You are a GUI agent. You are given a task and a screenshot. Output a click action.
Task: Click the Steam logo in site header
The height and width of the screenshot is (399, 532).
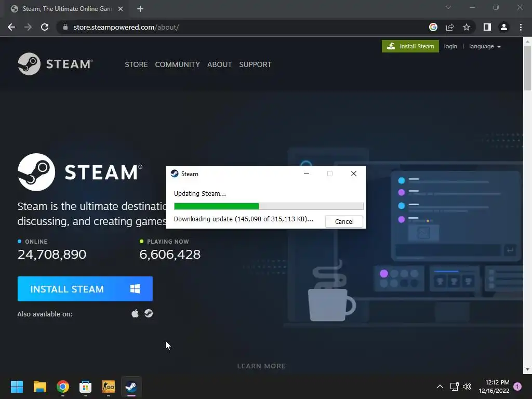55,64
